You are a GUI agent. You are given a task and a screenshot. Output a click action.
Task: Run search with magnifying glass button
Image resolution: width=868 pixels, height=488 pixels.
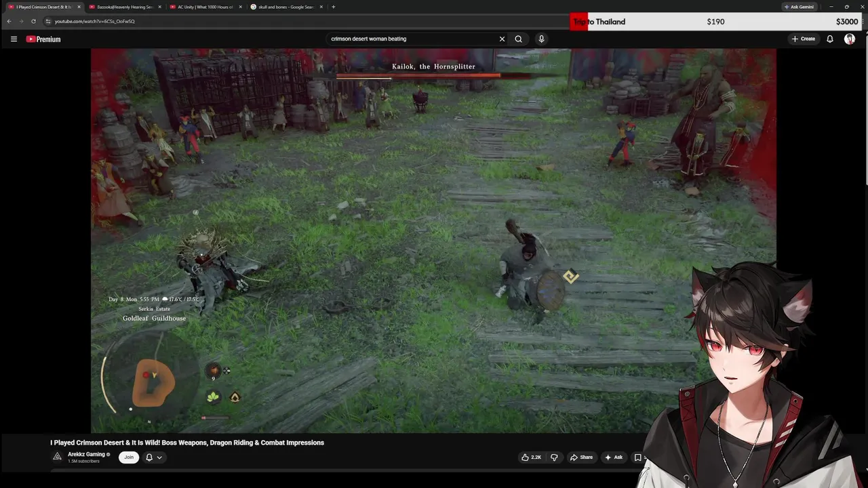(x=518, y=39)
